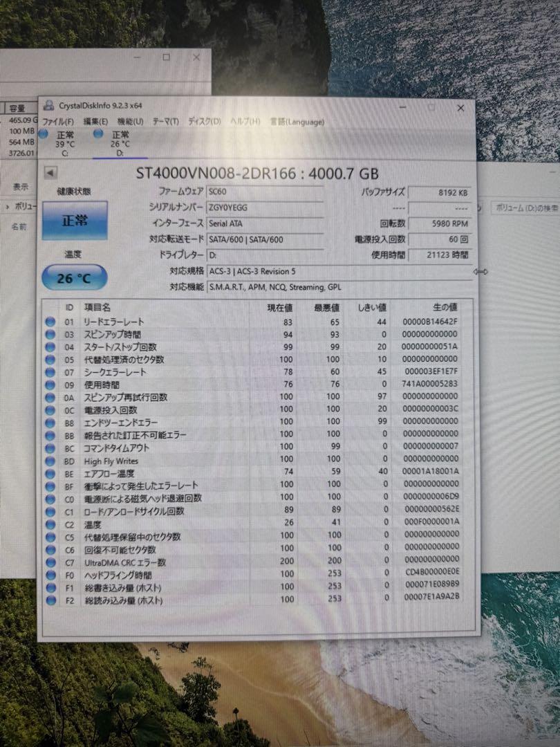
Task: Select raw value 00007E1A9A2B
Action: 432,596
